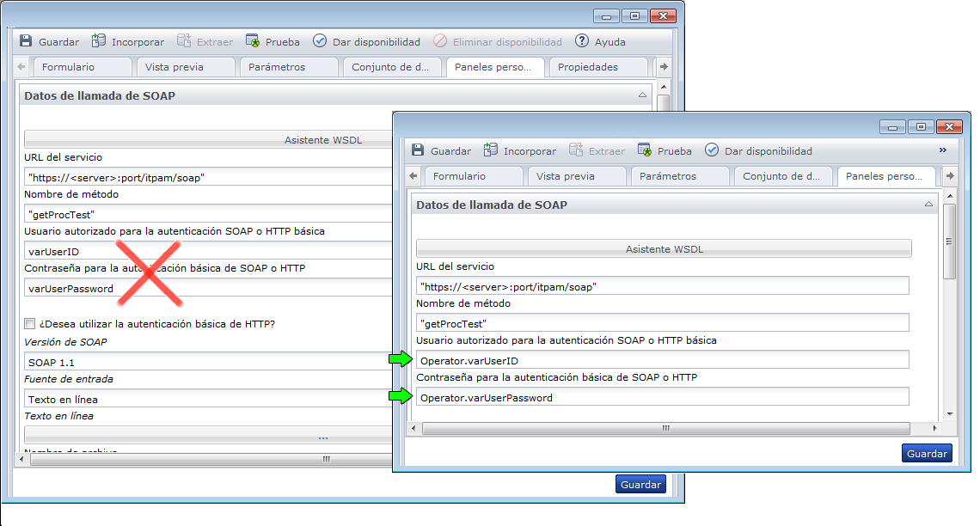Click URL del servicio field in back window
Image resolution: width=980 pixels, height=526 pixels.
pyautogui.click(x=208, y=177)
